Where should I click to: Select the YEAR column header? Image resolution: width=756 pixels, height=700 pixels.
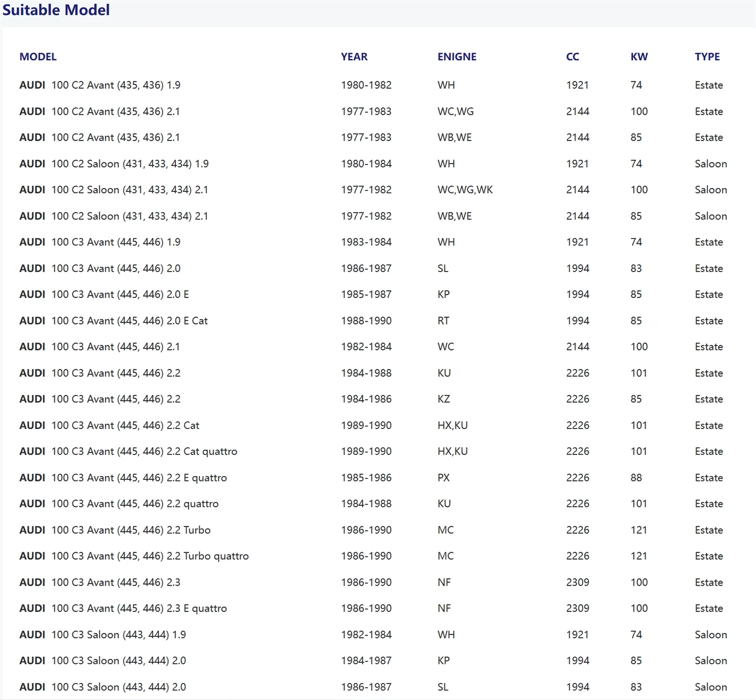(x=354, y=57)
